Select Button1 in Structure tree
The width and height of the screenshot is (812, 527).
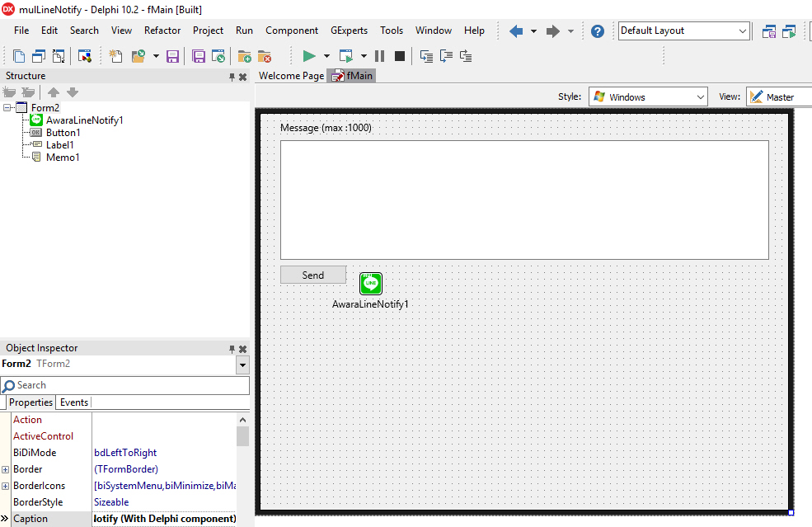63,133
